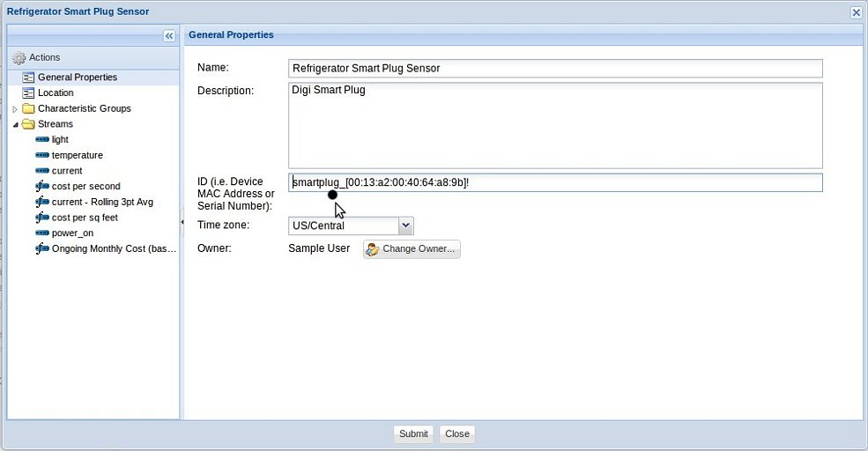Screen dimensions: 868x451
Task: Open the Time zone dropdown
Action: (x=405, y=225)
